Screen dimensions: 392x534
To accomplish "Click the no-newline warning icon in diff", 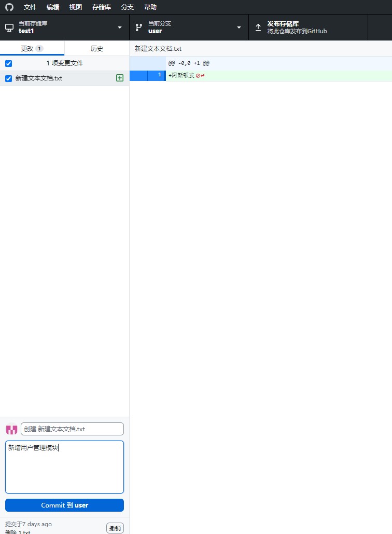I will pos(198,76).
